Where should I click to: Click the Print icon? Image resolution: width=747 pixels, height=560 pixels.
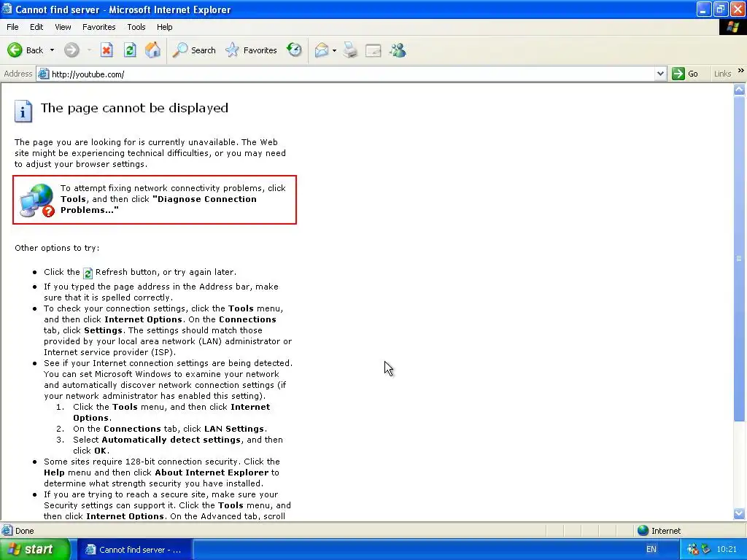[350, 50]
